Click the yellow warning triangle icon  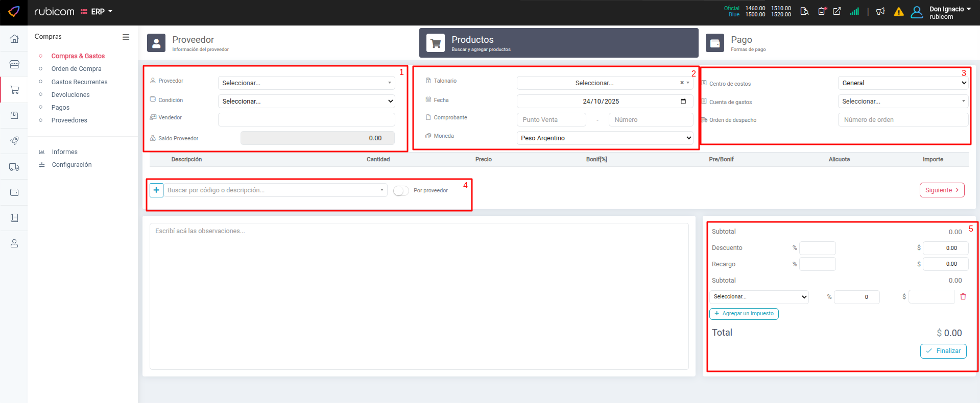(x=899, y=12)
